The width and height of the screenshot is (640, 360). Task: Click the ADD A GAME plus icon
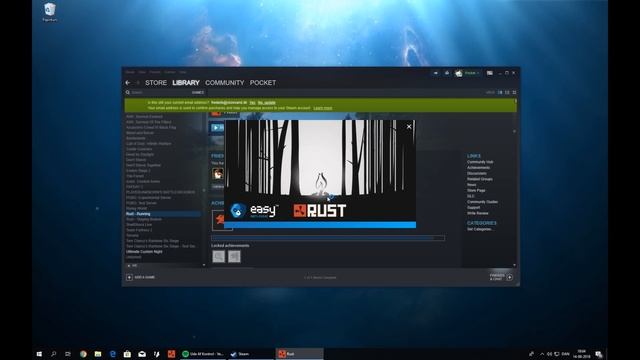[129, 278]
